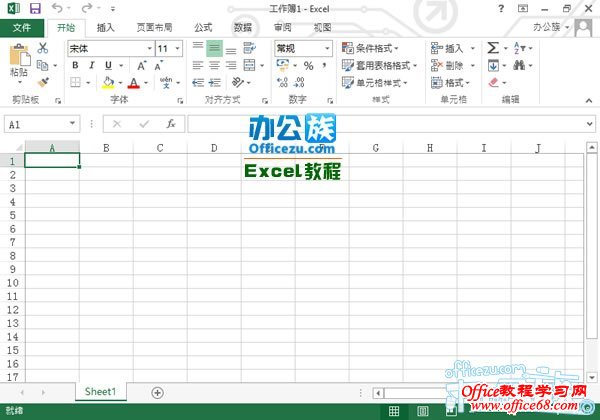This screenshot has height=420, width=600.
Task: Center text horizontally
Action: (214, 65)
